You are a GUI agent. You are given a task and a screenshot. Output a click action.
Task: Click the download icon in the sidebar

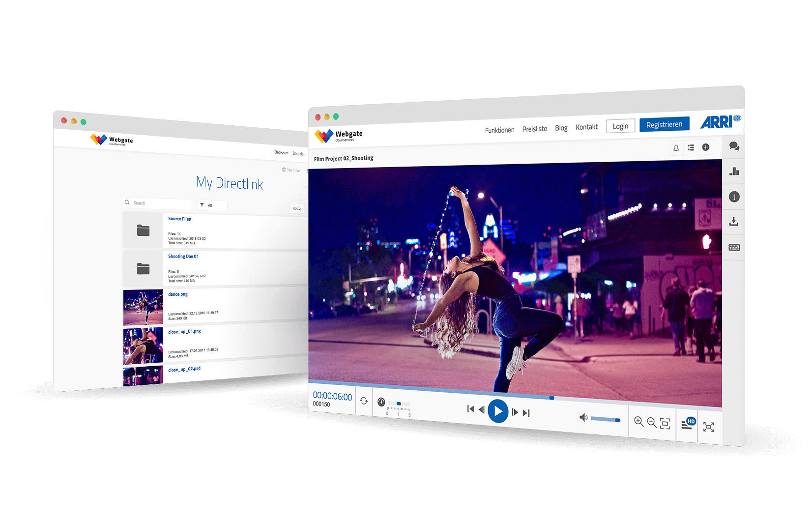point(734,222)
